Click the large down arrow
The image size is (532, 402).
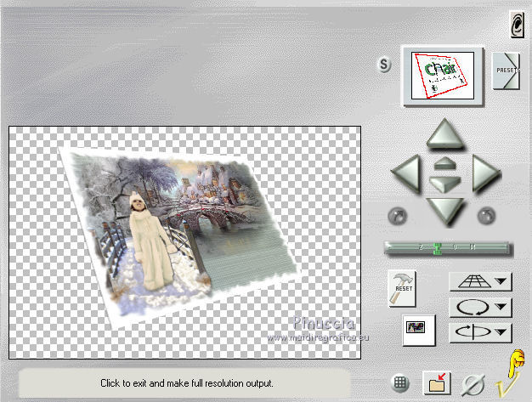[445, 211]
